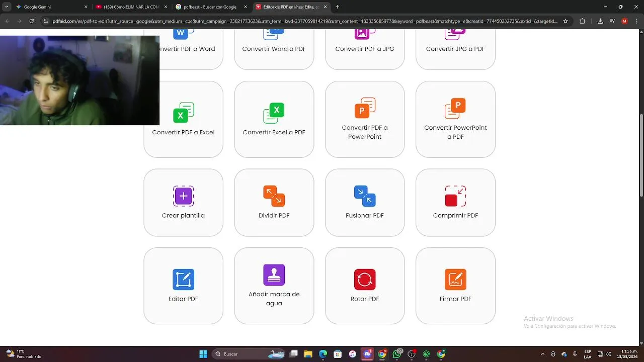Click the Añadir marca de agua stamp icon
Viewport: 644px width, 362px height.
(274, 275)
